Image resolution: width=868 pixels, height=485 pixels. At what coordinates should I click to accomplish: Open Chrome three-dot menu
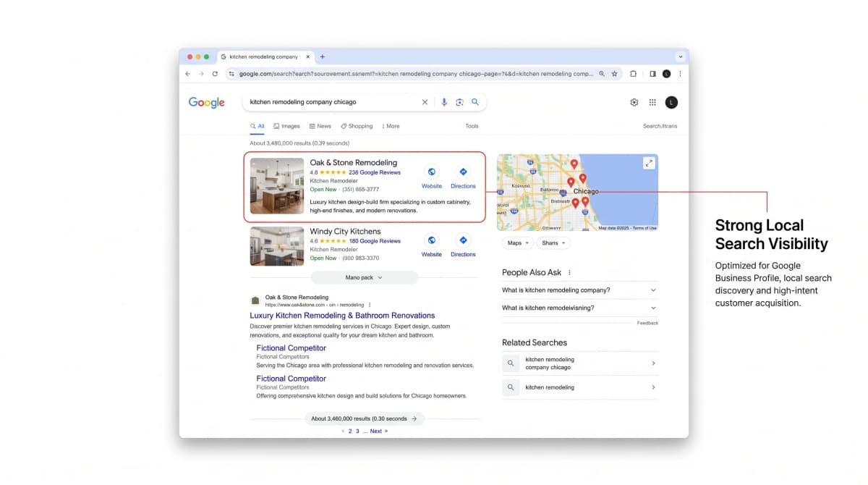[x=680, y=74]
